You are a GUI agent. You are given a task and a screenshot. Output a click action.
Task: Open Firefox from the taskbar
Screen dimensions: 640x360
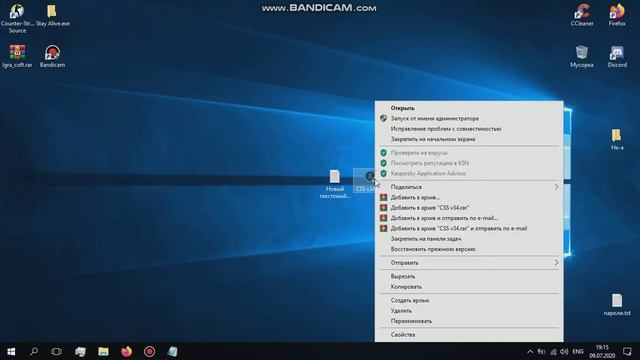point(127,351)
